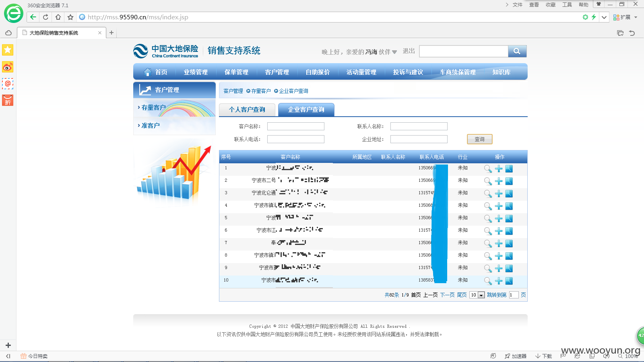The image size is (644, 362).
Task: Open the 自助报价 menu
Action: point(318,72)
